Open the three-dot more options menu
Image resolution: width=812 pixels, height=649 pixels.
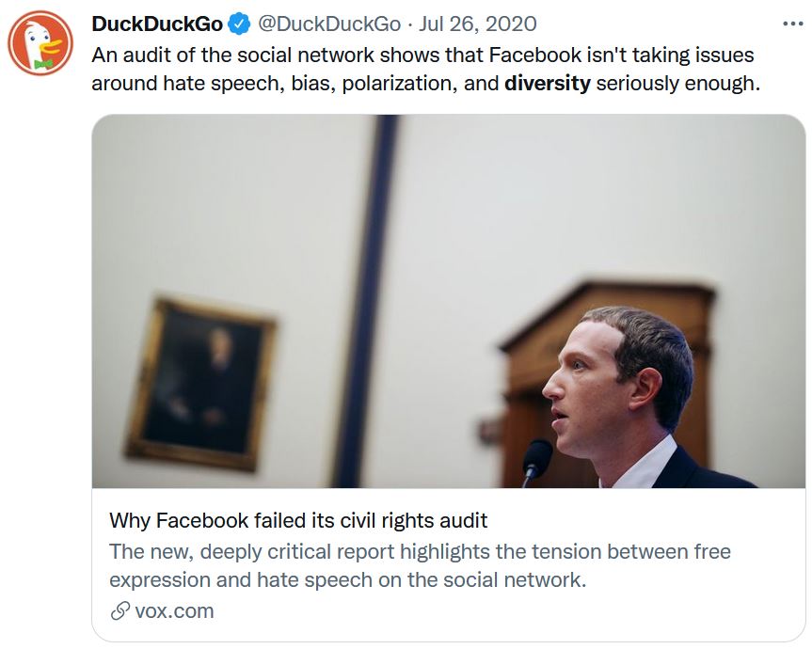793,24
